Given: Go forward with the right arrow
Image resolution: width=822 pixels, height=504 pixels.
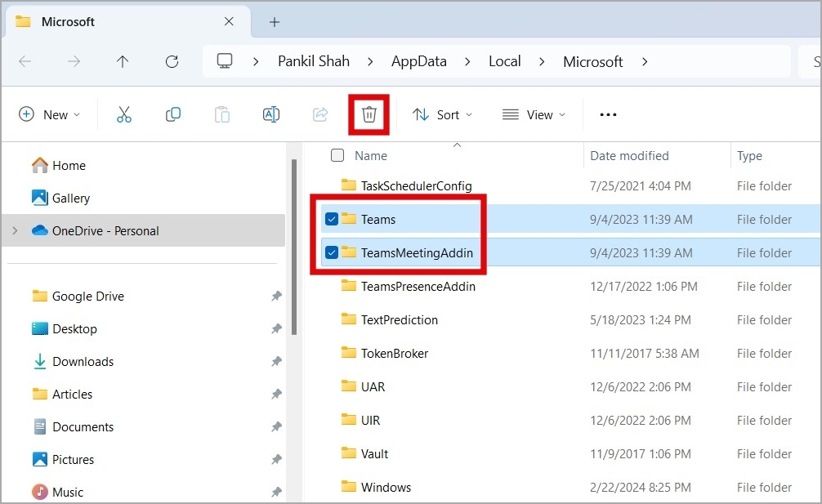Looking at the screenshot, I should 74,62.
